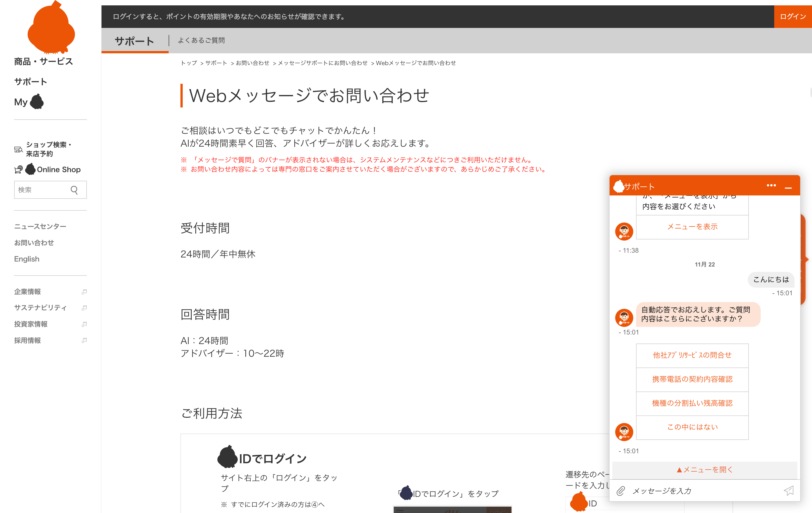Click the au Online Shop cart icon

coord(19,169)
